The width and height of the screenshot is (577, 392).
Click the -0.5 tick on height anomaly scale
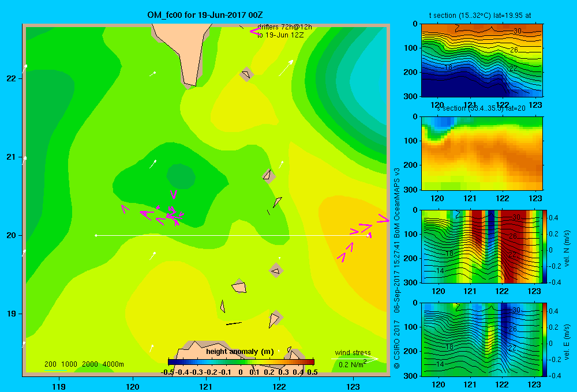pos(167,372)
